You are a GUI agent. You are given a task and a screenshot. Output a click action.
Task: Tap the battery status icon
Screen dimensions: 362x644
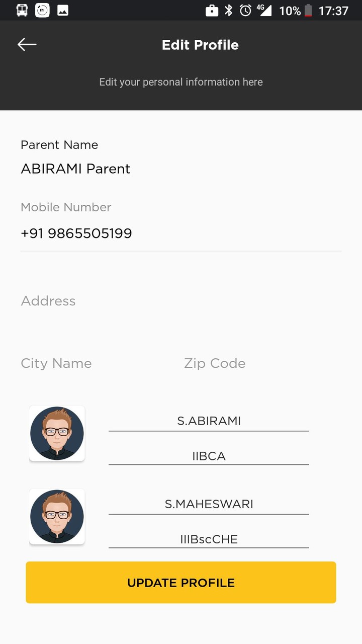point(308,10)
